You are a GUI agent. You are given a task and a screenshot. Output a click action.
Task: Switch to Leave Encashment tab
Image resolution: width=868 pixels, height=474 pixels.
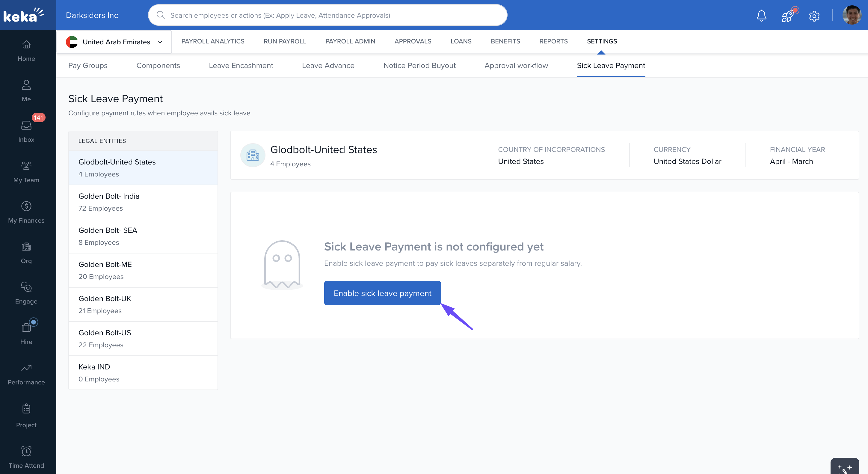241,65
